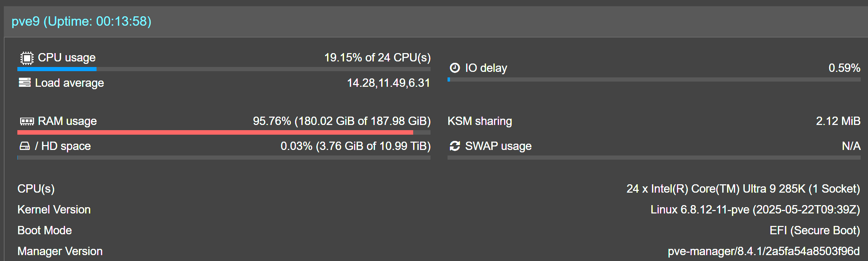Click the HD space progress bar
Screen dimensions: 868x261
tap(224, 158)
